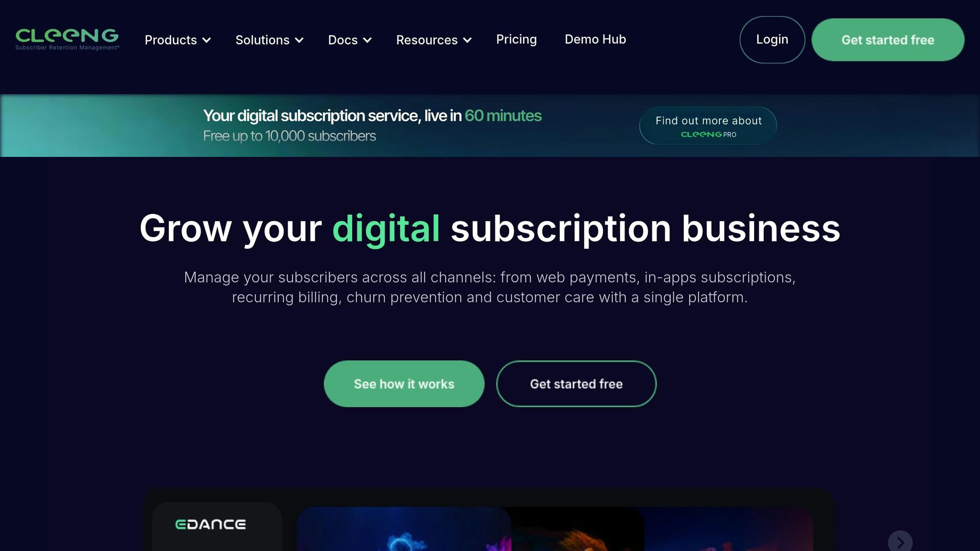The width and height of the screenshot is (980, 551).
Task: Click the purple-red carousel thumbnail on right
Action: pyautogui.click(x=728, y=529)
